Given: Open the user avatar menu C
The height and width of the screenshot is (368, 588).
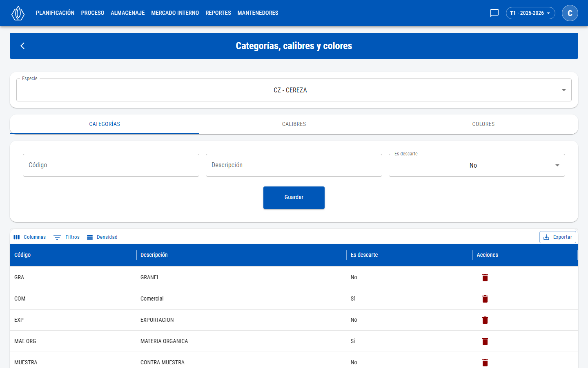Looking at the screenshot, I should click(570, 13).
